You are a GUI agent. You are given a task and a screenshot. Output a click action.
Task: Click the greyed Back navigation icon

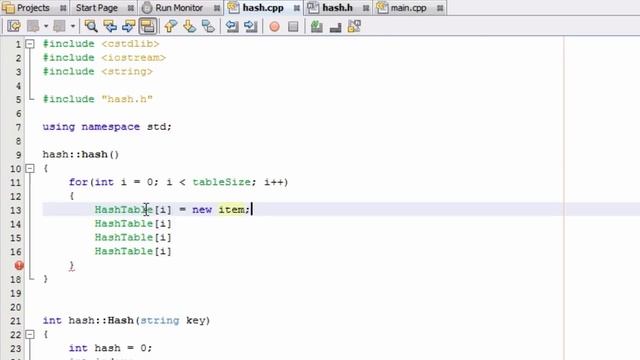pyautogui.click(x=33, y=27)
